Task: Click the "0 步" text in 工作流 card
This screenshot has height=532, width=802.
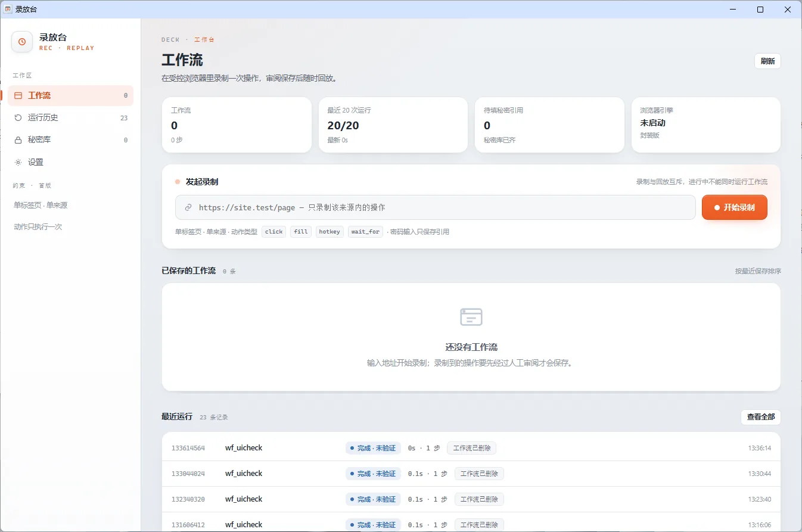Action: tap(177, 140)
